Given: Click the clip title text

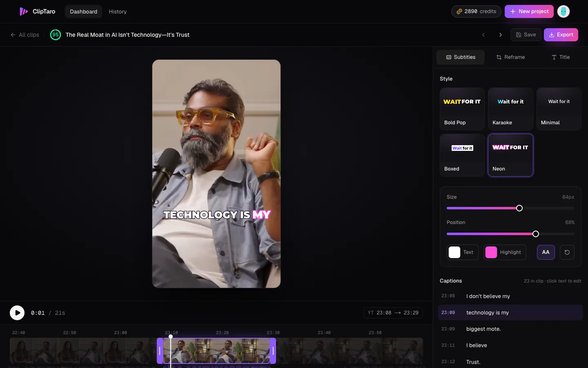Looking at the screenshot, I should pos(127,35).
